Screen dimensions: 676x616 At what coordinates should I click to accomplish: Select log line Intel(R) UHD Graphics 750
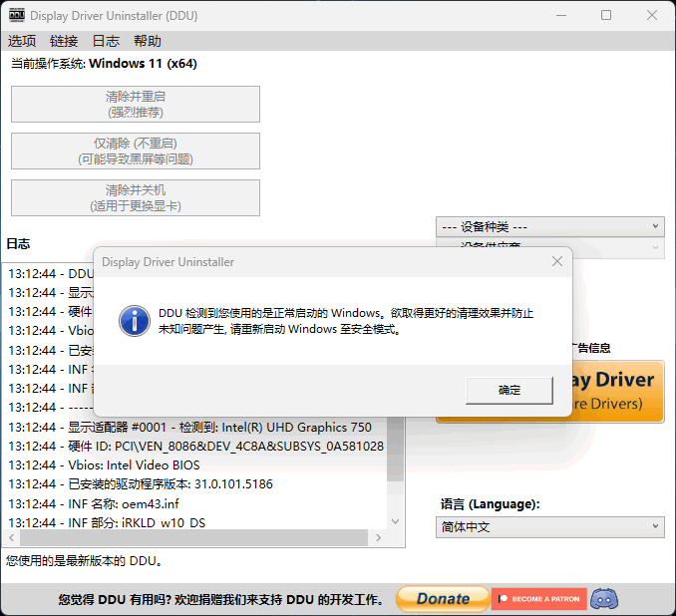coord(189,428)
